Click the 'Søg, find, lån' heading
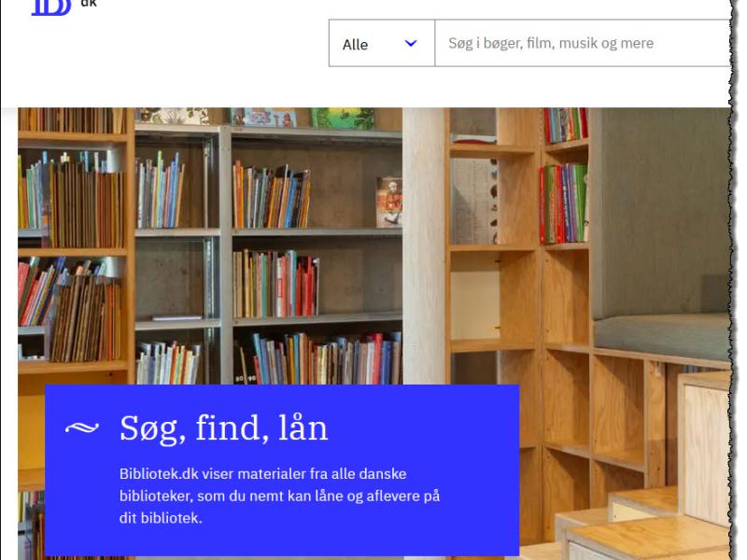Image resolution: width=747 pixels, height=560 pixels. tap(224, 428)
